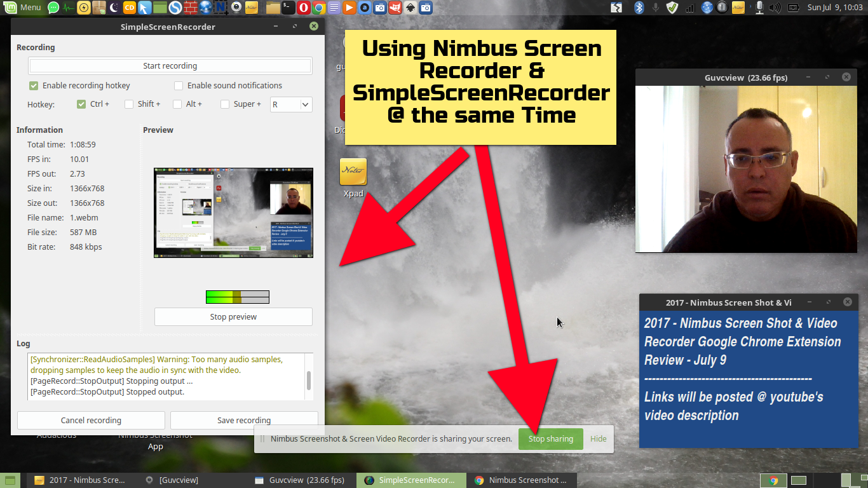The width and height of the screenshot is (868, 488).
Task: Open the orange CD burner launcher
Action: point(130,8)
